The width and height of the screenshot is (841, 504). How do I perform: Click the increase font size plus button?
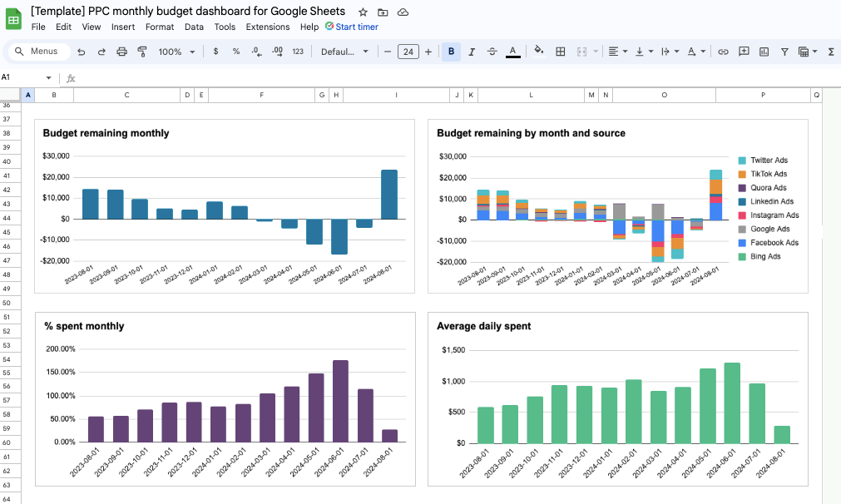click(x=428, y=52)
